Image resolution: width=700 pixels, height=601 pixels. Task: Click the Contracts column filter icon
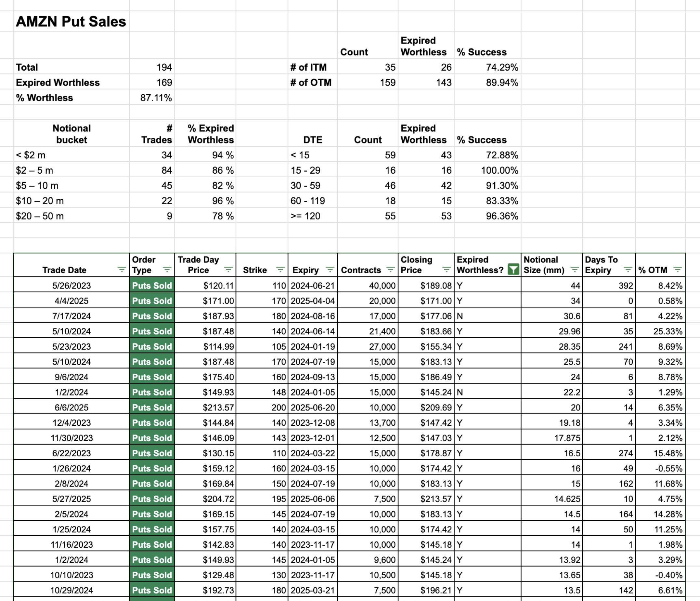pos(390,269)
